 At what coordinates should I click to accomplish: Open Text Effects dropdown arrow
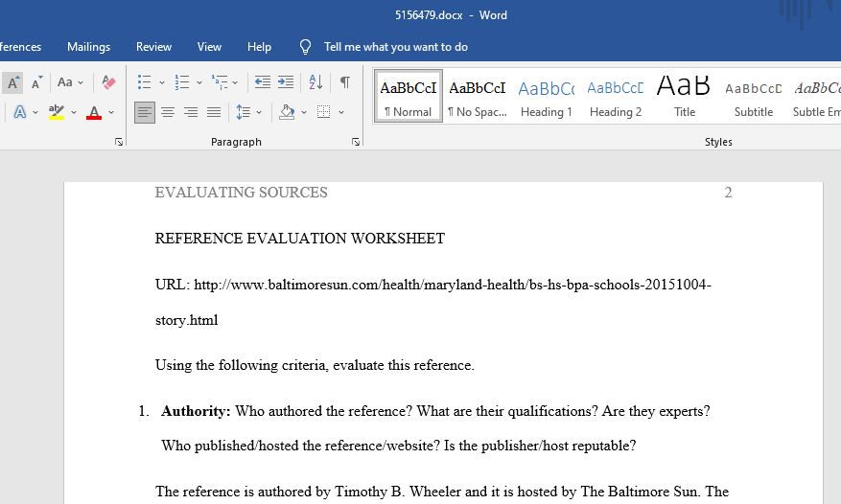[35, 112]
